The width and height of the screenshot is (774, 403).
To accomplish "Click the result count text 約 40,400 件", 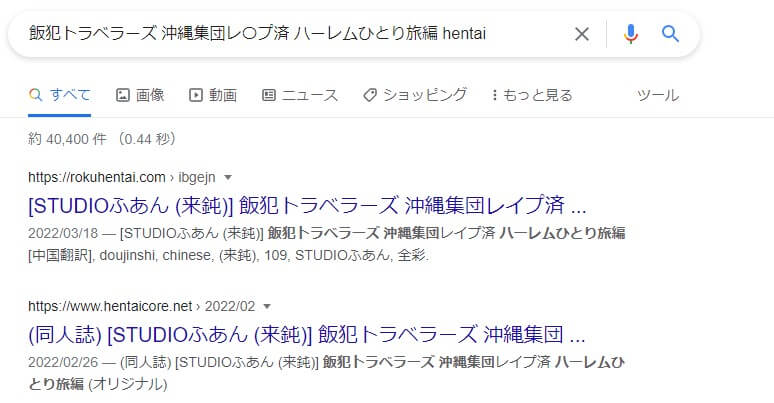I will 67,139.
